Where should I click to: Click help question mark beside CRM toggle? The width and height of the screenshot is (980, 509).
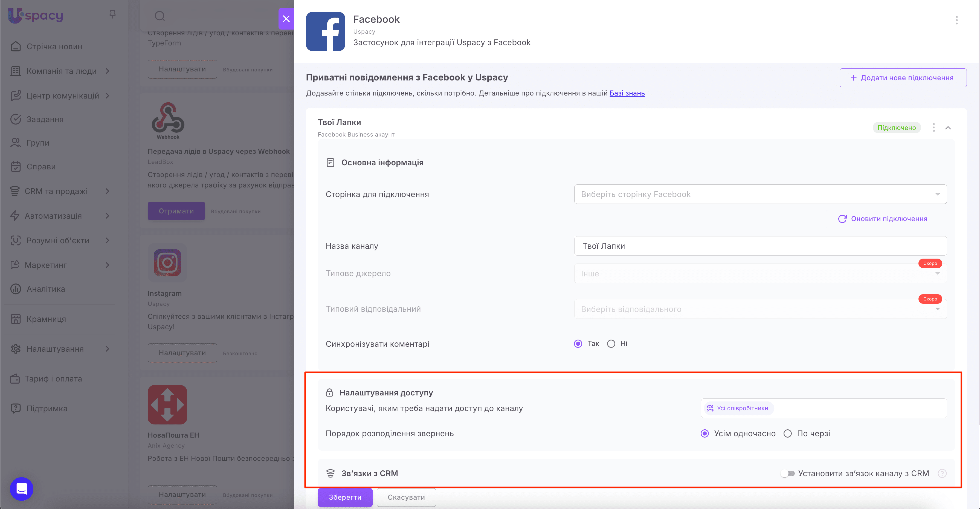click(942, 473)
